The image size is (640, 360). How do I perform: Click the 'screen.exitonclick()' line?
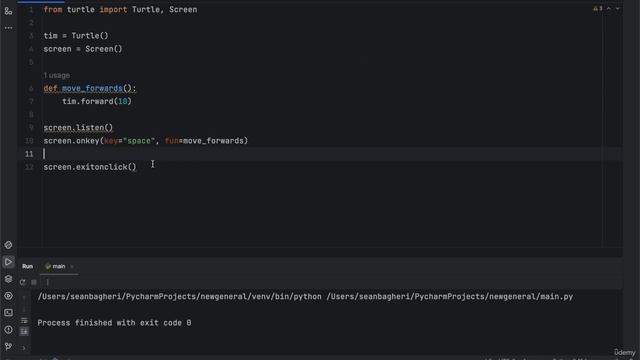coord(90,167)
